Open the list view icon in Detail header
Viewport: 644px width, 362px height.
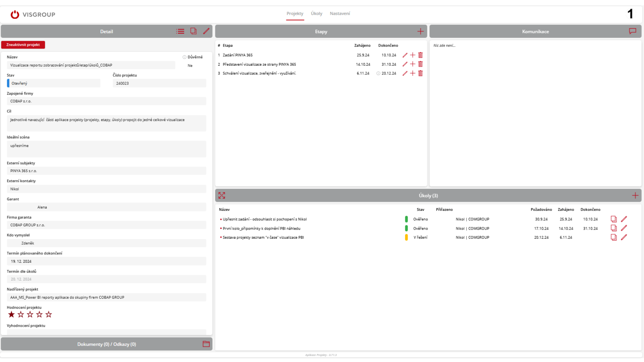180,32
